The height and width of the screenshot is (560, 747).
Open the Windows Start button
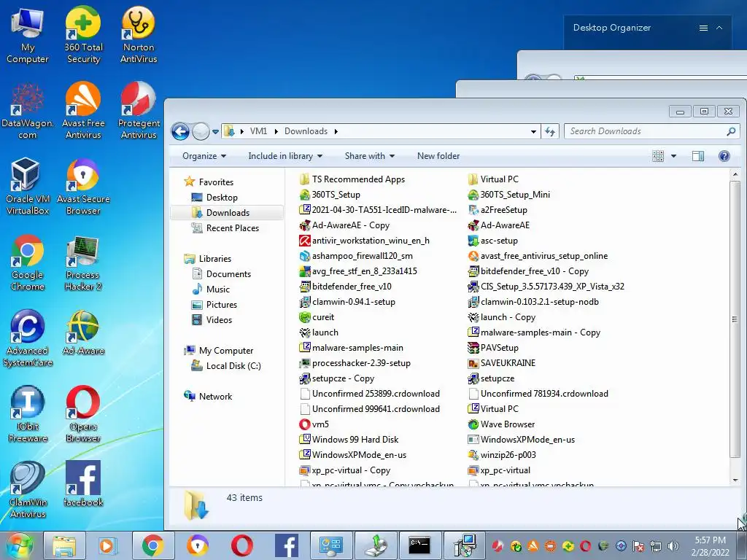(x=20, y=545)
